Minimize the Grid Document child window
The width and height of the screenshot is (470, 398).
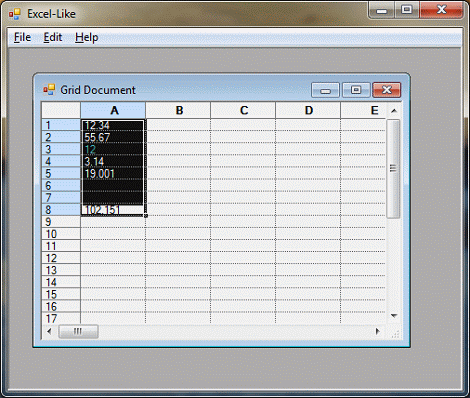click(325, 90)
